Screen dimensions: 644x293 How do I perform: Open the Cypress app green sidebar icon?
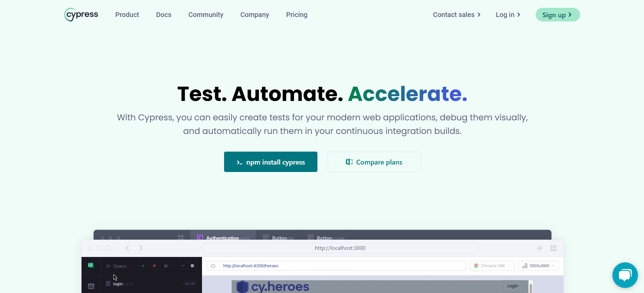(91, 265)
